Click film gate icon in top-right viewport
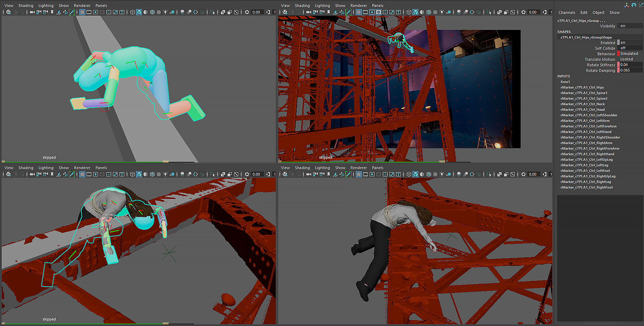Image resolution: width=644 pixels, height=326 pixels. [365, 12]
